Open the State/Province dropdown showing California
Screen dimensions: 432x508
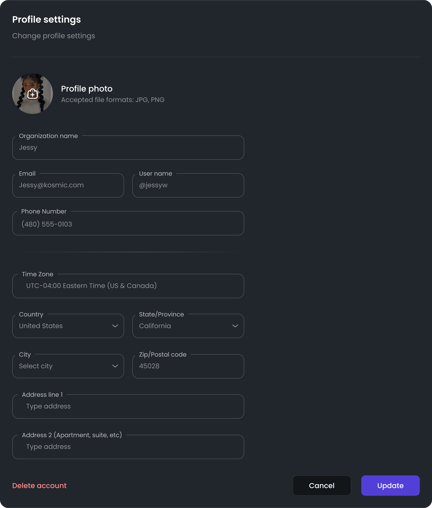click(x=188, y=326)
